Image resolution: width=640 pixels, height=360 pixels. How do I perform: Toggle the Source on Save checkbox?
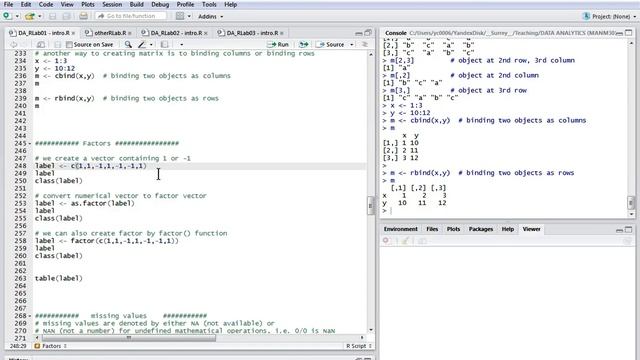[x=69, y=44]
